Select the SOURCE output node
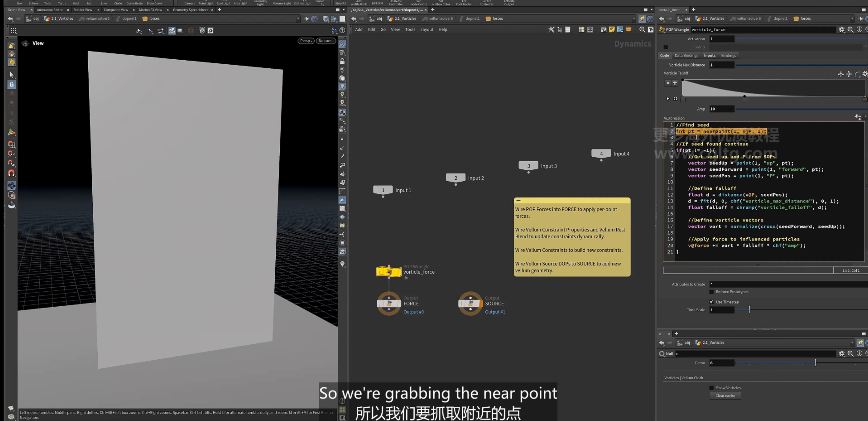This screenshot has height=421, width=868. (470, 303)
